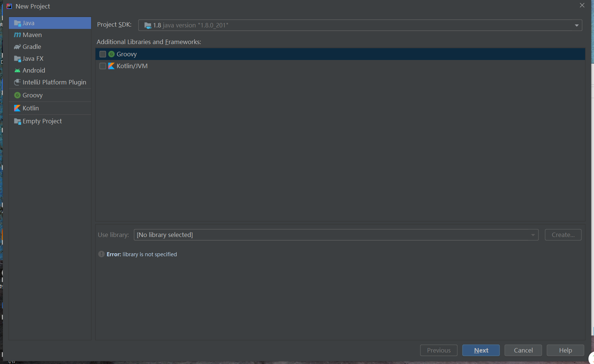Click the 'Use library:' label
This screenshot has width=594, height=364.
[x=113, y=235]
